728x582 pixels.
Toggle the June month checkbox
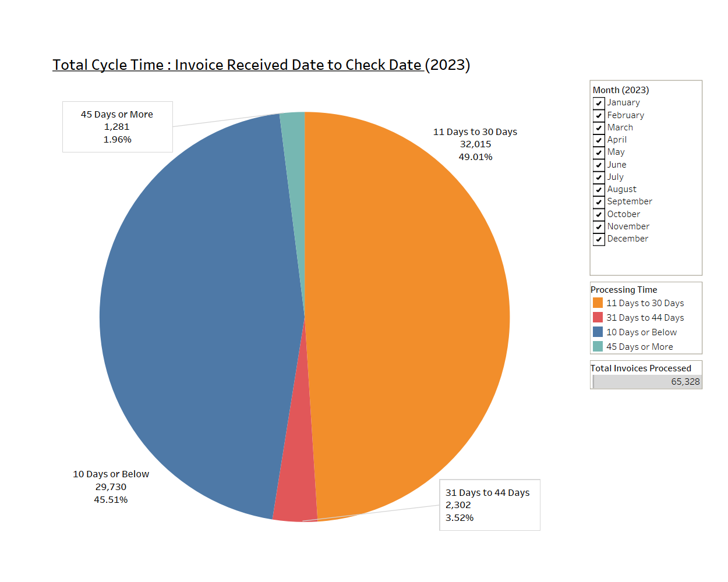[x=599, y=165]
